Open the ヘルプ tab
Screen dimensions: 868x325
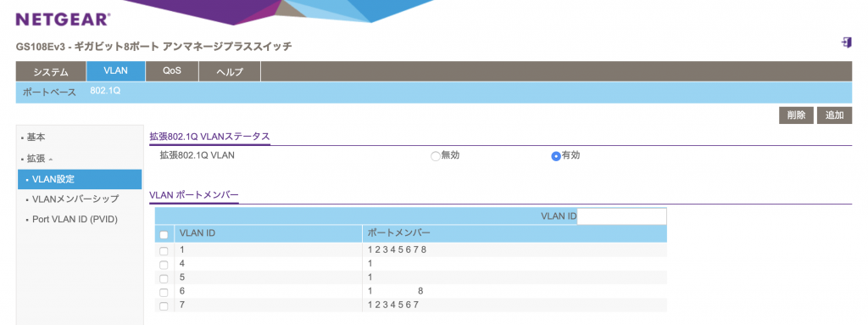[x=230, y=71]
